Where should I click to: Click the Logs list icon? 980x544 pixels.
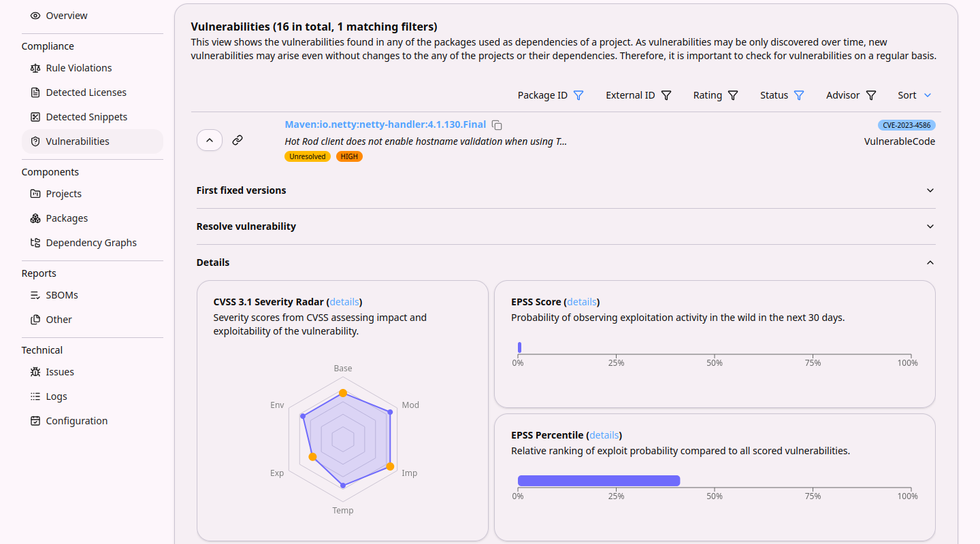pyautogui.click(x=35, y=396)
